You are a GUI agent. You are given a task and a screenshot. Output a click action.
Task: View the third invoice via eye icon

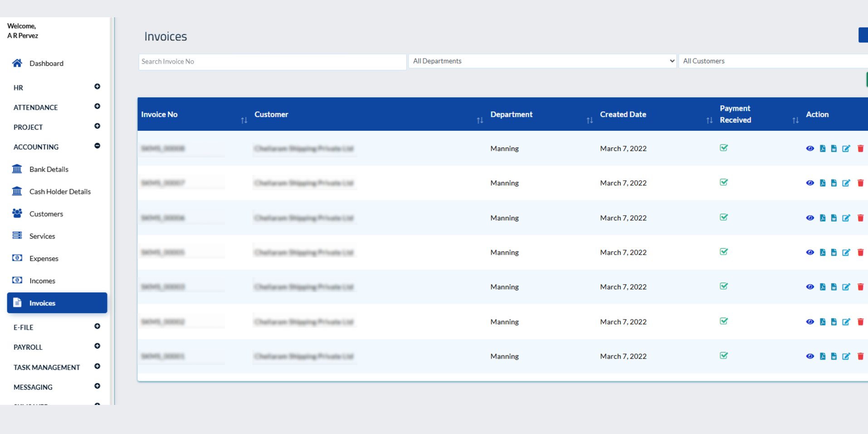click(x=810, y=218)
